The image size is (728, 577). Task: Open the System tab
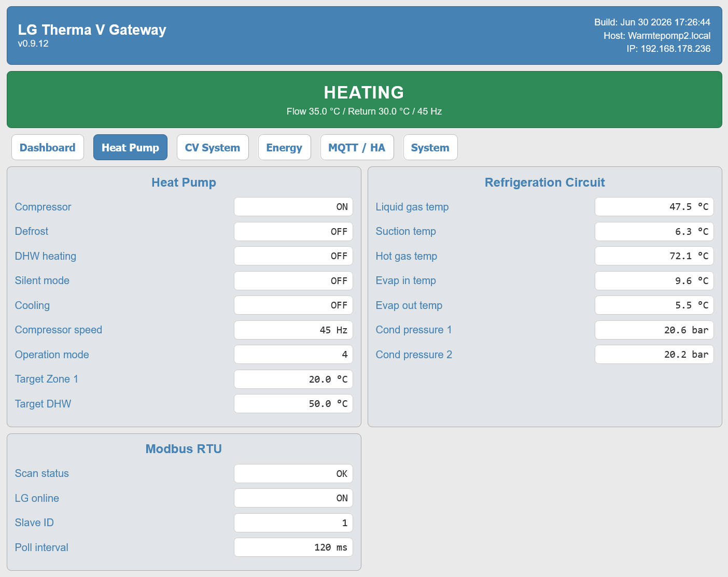point(430,147)
